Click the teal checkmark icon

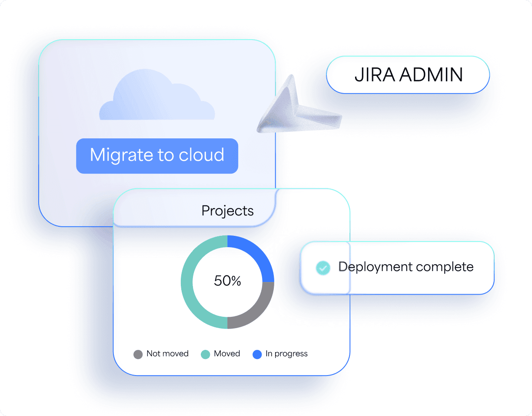point(323,267)
